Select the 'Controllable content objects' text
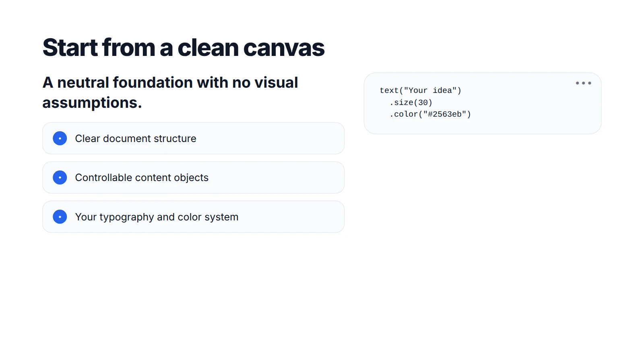The image size is (644, 362). [x=142, y=178]
